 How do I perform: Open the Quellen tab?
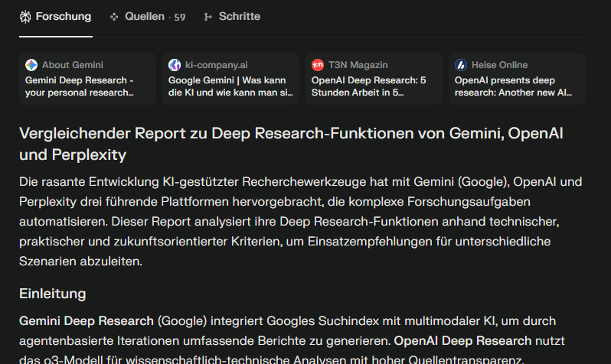[144, 16]
